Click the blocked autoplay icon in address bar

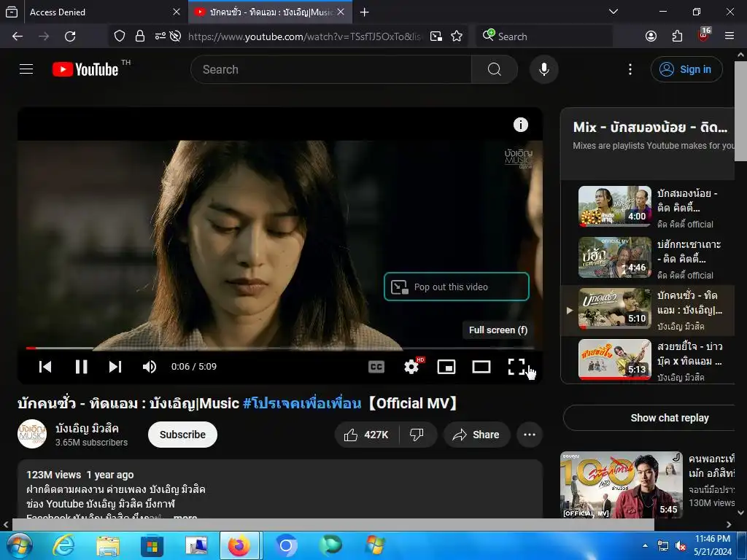(175, 36)
